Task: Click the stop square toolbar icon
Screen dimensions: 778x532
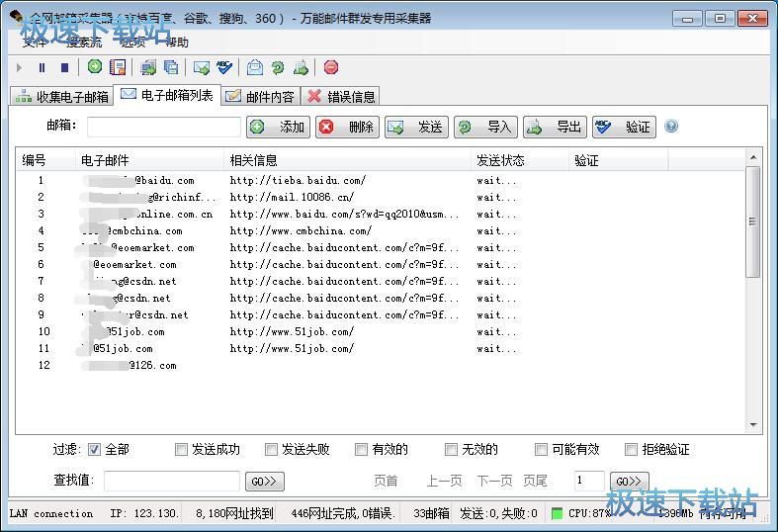Action: click(64, 67)
